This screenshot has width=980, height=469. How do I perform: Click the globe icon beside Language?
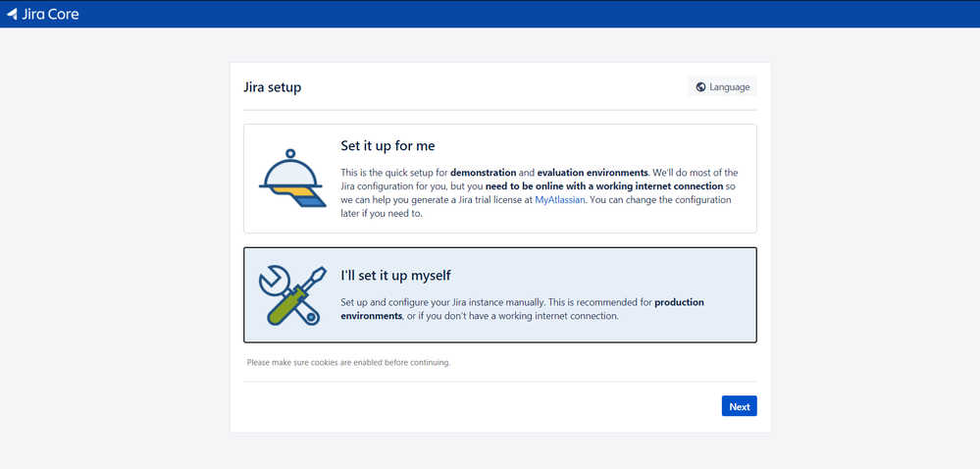pyautogui.click(x=700, y=87)
